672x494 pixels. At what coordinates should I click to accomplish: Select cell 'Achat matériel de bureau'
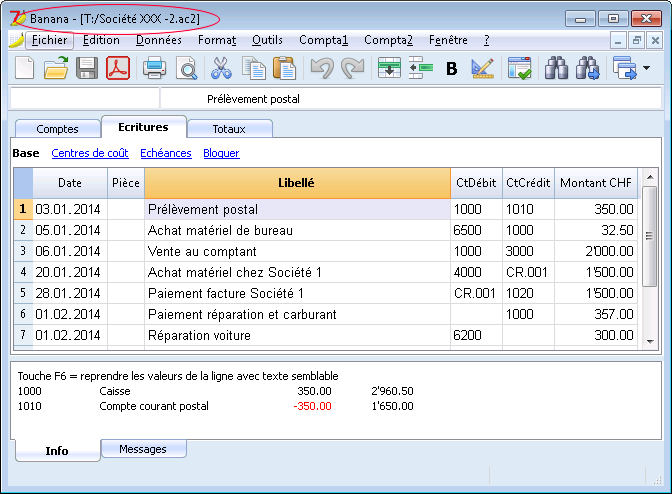297,231
